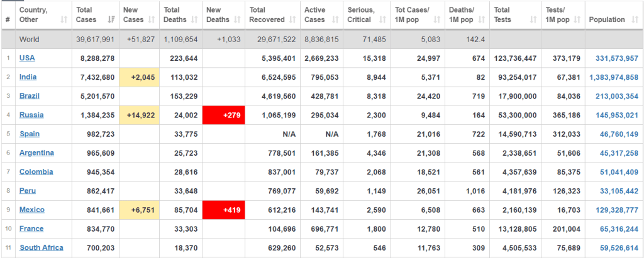The width and height of the screenshot is (644, 258).
Task: Open the USA country link
Action: pos(27,58)
